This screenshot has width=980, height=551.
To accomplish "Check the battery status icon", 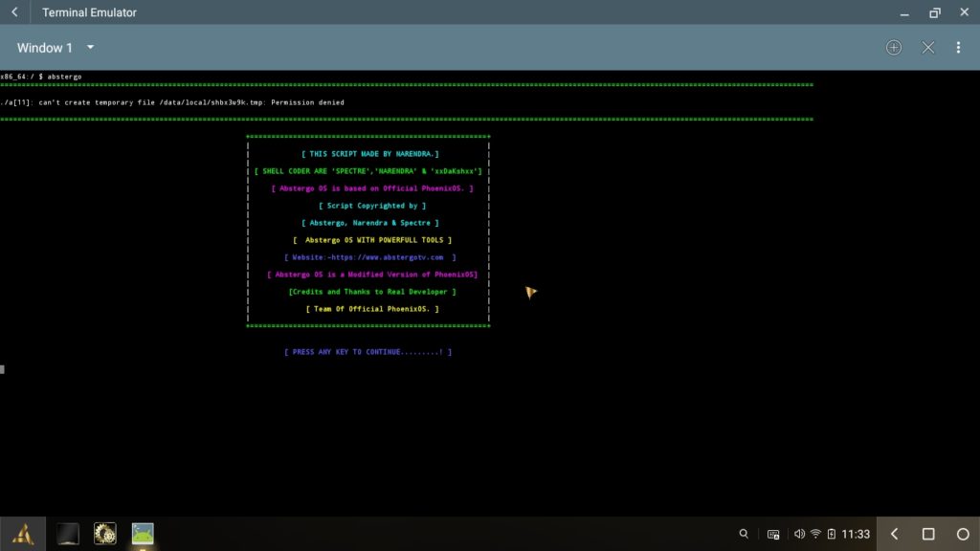I will click(x=832, y=534).
